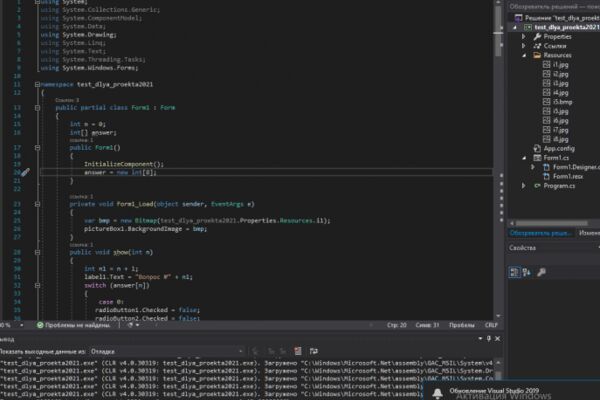The height and width of the screenshot is (400, 600).
Task: Collapse the switch (answer[n]) block
Action: 37,286
